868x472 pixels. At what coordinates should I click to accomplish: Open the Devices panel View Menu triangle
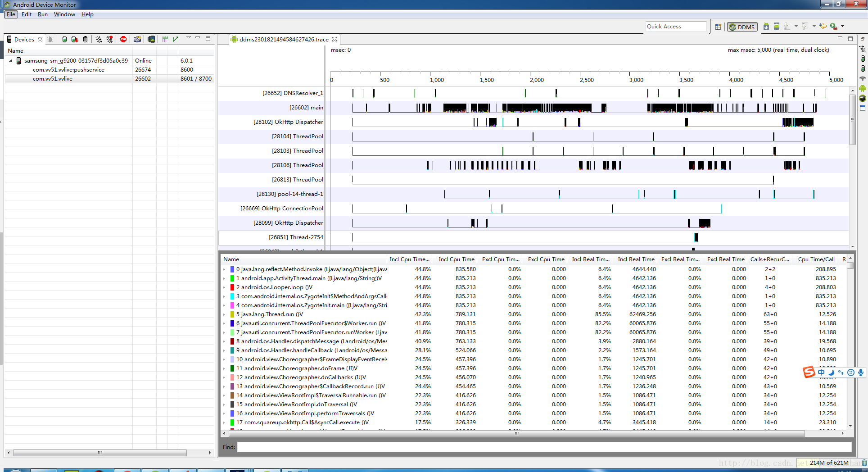point(189,38)
